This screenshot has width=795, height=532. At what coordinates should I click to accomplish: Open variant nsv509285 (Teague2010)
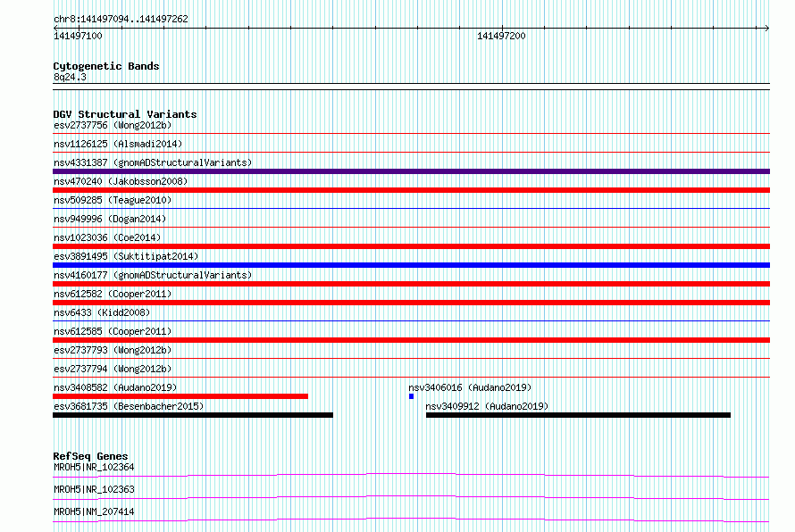tap(113, 200)
